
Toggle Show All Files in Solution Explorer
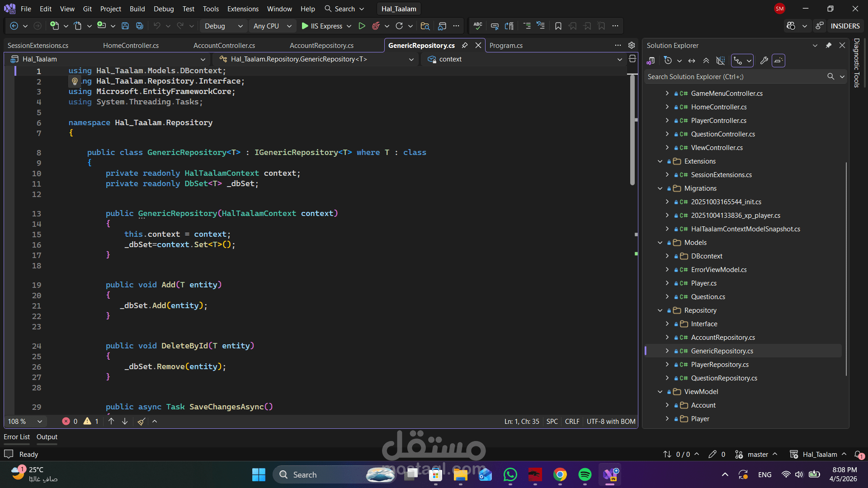[721, 61]
